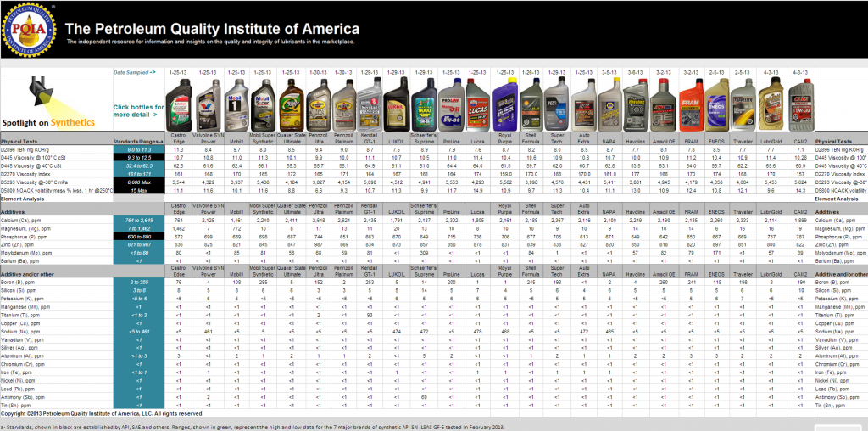This screenshot has width=868, height=431.
Task: Click left-column 'Tin (Sn), ppm' row label
Action: point(17,405)
